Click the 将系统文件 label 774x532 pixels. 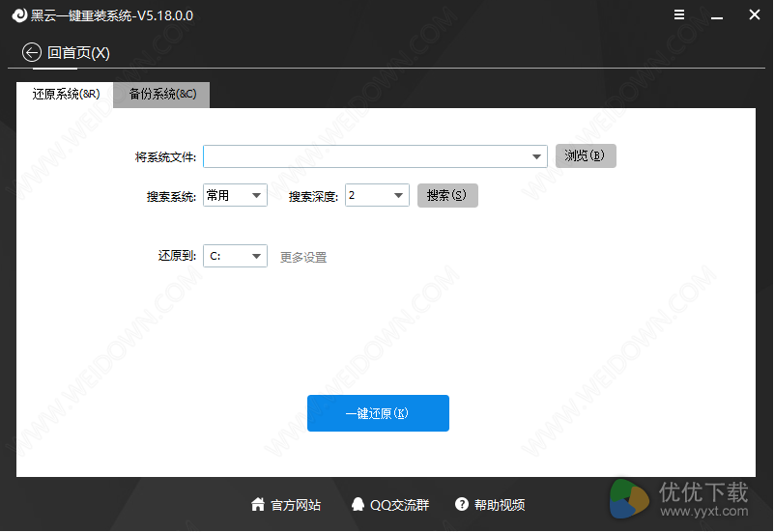[165, 157]
